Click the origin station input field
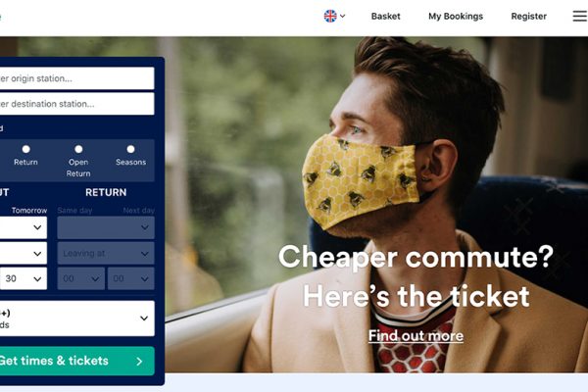Viewport: 588px width, 392px height. (x=76, y=78)
